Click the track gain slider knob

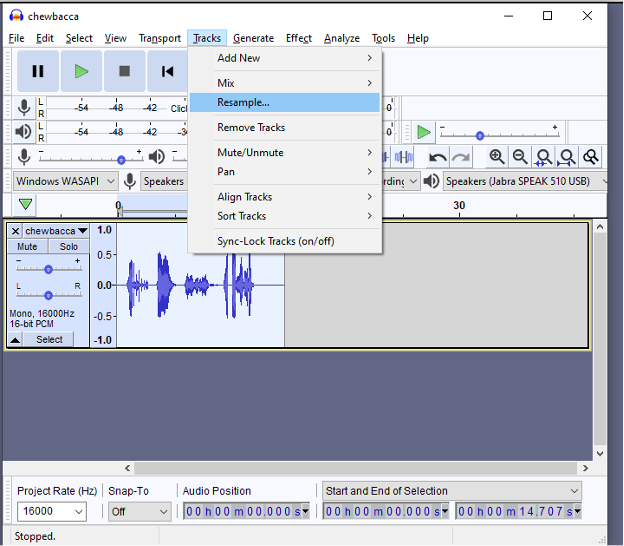(49, 269)
